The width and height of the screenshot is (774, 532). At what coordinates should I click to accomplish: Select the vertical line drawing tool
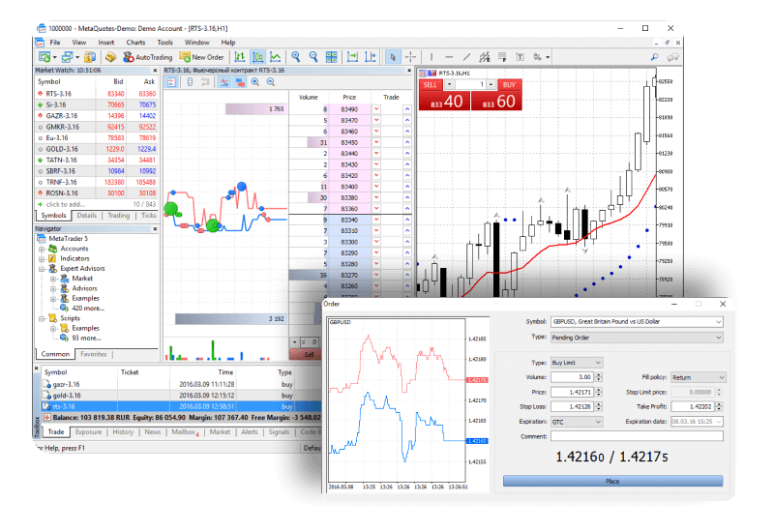coord(431,57)
